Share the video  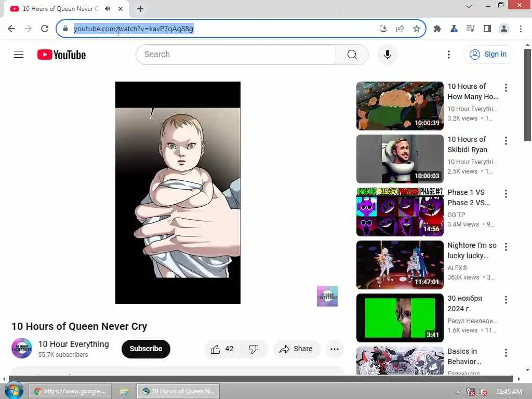[x=296, y=349]
